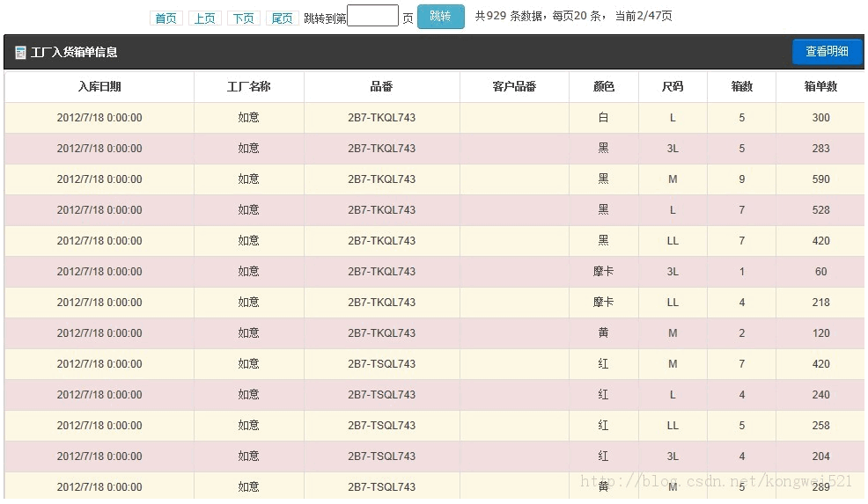Click the 上页 previous page link
This screenshot has height=504, width=868.
[x=204, y=18]
